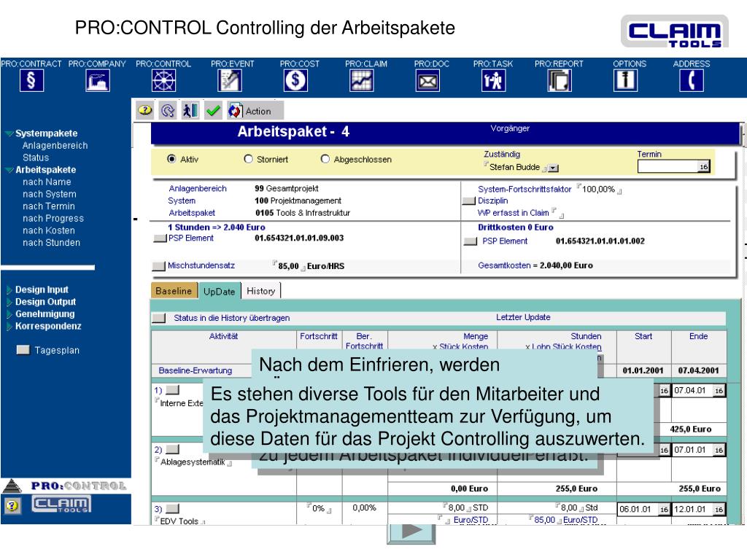Open the PRO:DOC envelope icon
This screenshot has height=560, width=747.
point(427,80)
